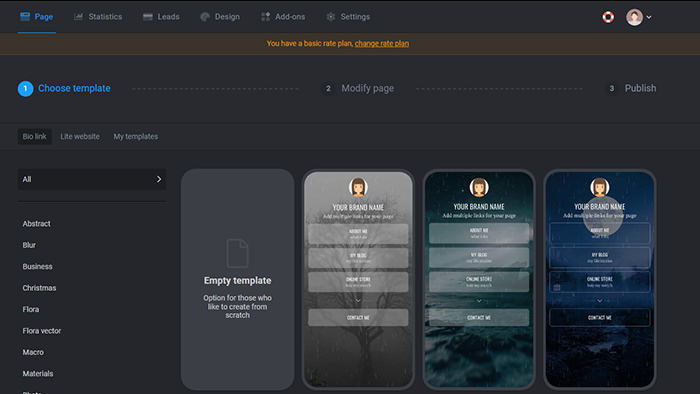Filter templates by Christmas
The image size is (700, 394).
pyautogui.click(x=39, y=288)
